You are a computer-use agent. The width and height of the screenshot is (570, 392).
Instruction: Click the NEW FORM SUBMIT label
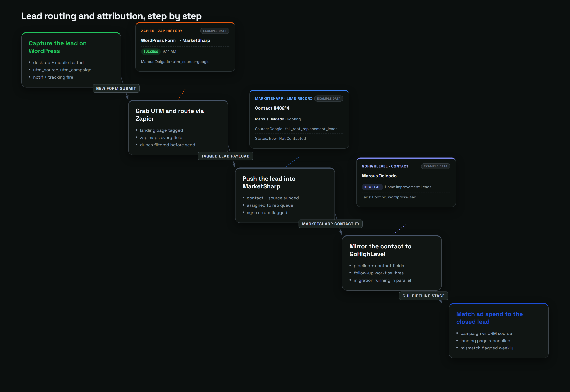(116, 88)
